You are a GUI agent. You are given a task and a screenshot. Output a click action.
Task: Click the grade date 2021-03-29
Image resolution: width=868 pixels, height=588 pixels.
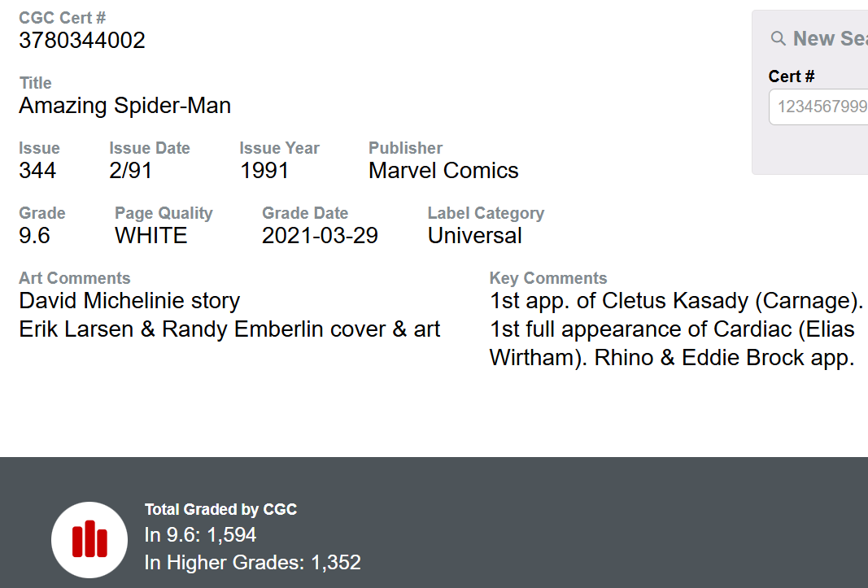tap(320, 236)
